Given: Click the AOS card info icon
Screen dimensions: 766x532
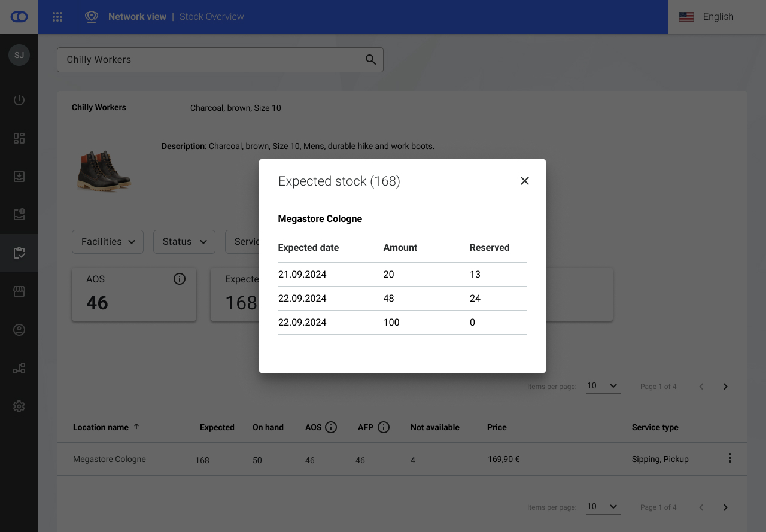Looking at the screenshot, I should point(180,279).
